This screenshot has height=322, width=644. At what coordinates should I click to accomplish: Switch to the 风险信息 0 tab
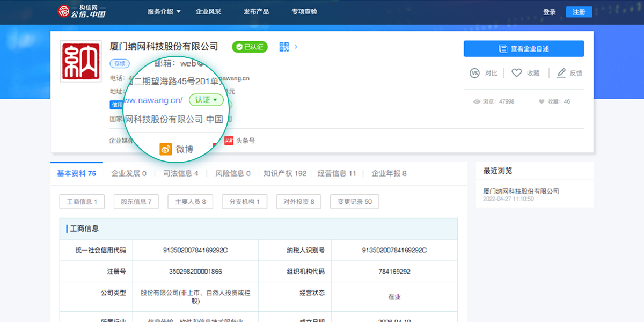pyautogui.click(x=233, y=173)
